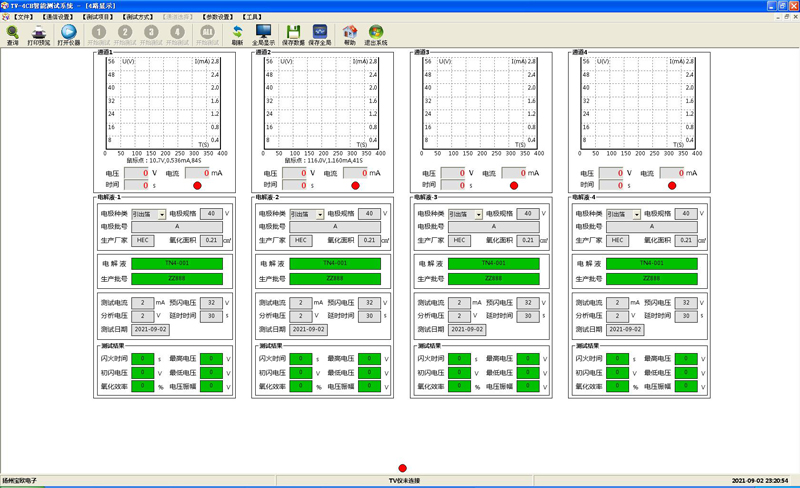The image size is (800, 488).
Task: Expand 电极种类 dropdown in 电解液-2 panel
Action: (x=320, y=214)
